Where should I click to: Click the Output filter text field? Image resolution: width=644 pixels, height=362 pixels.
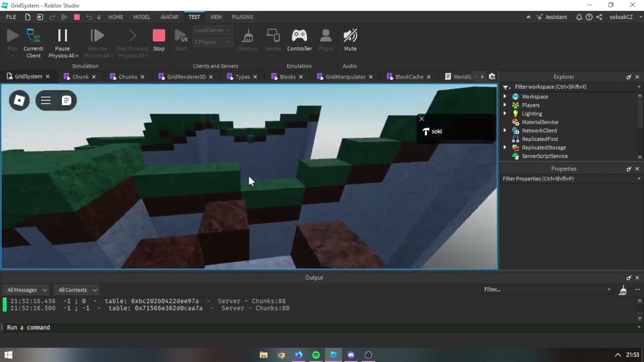click(x=547, y=290)
